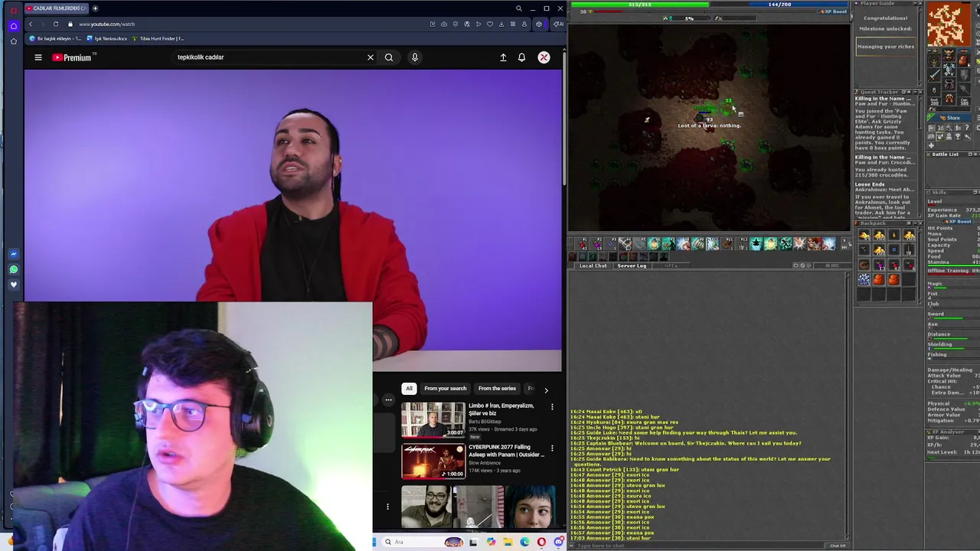Click the sword weapon slot in Tibia
The height and width of the screenshot is (551, 980).
pos(934,75)
